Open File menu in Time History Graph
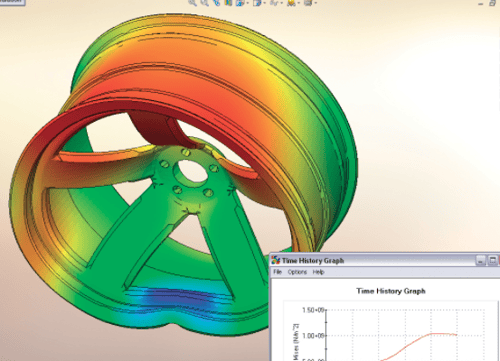 [277, 272]
